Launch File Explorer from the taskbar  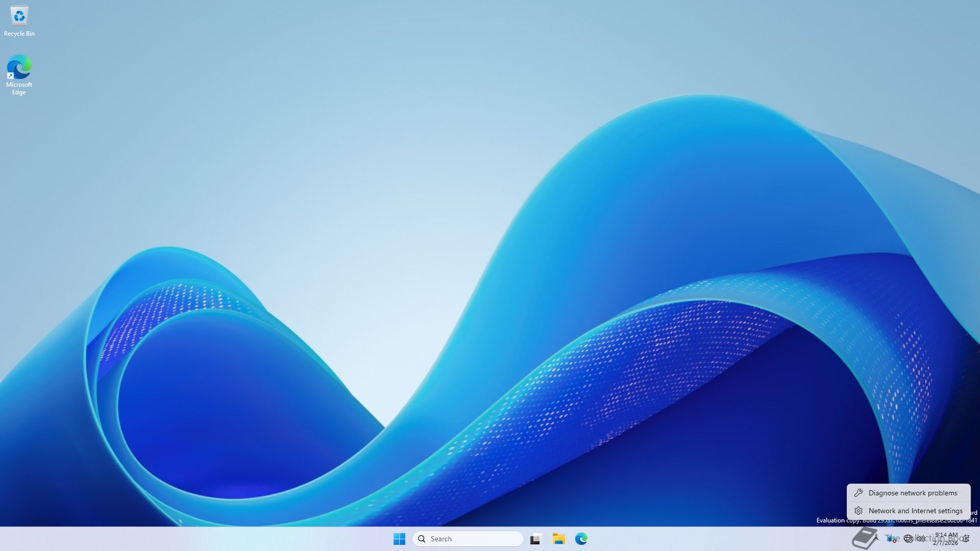click(558, 539)
